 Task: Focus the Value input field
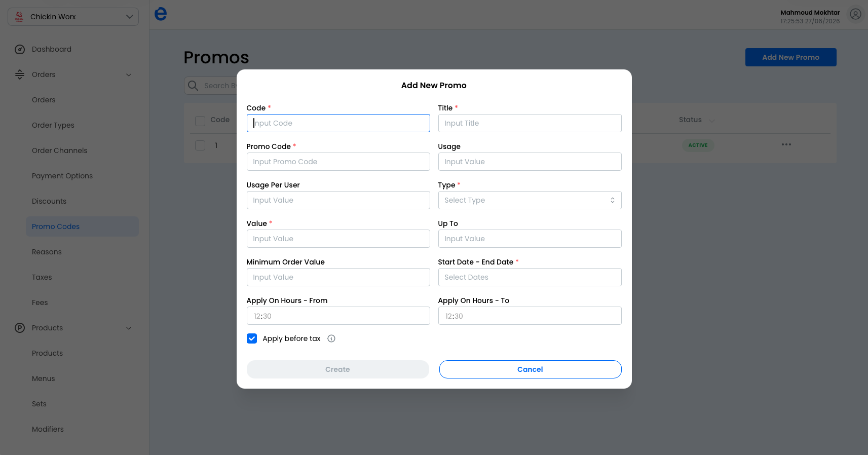pos(338,239)
